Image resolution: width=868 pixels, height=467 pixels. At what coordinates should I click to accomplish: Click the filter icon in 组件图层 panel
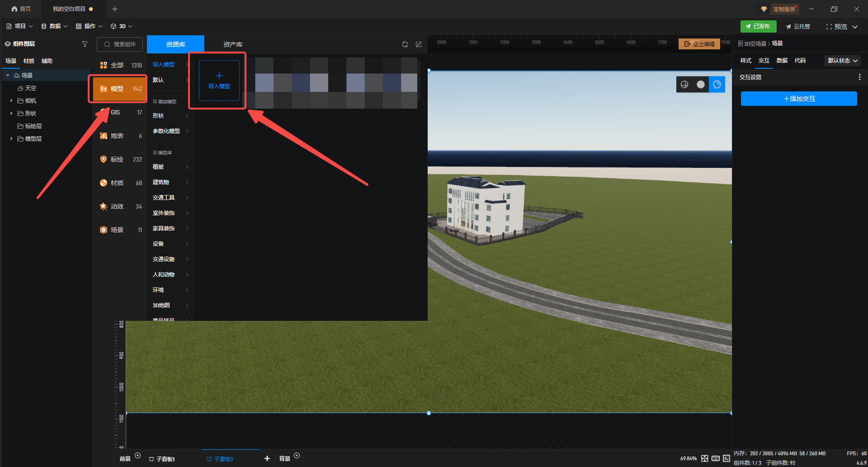pyautogui.click(x=85, y=44)
